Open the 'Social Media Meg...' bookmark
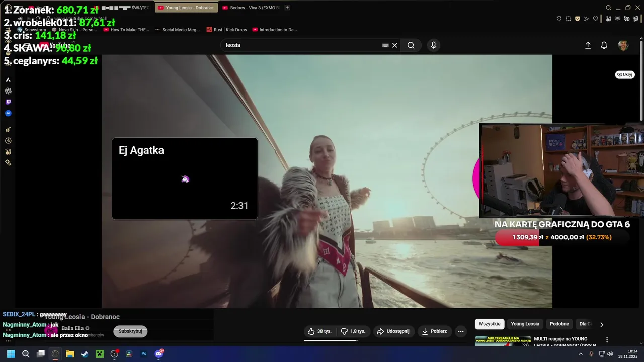Screen dimensions: 644x362 178,30
